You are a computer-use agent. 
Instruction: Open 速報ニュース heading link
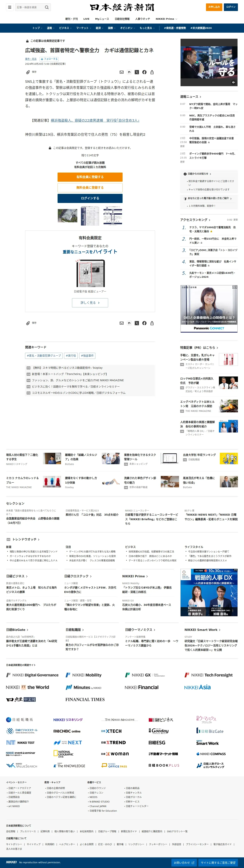[191, 97]
